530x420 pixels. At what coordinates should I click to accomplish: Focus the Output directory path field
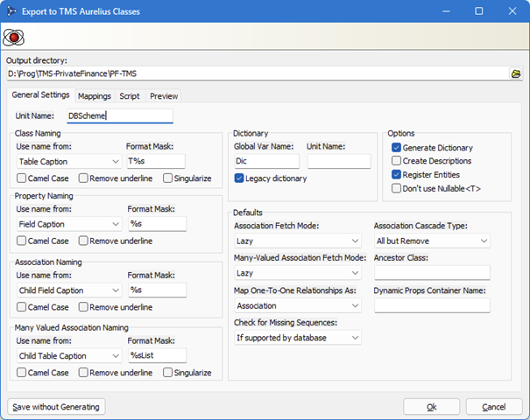coord(258,73)
